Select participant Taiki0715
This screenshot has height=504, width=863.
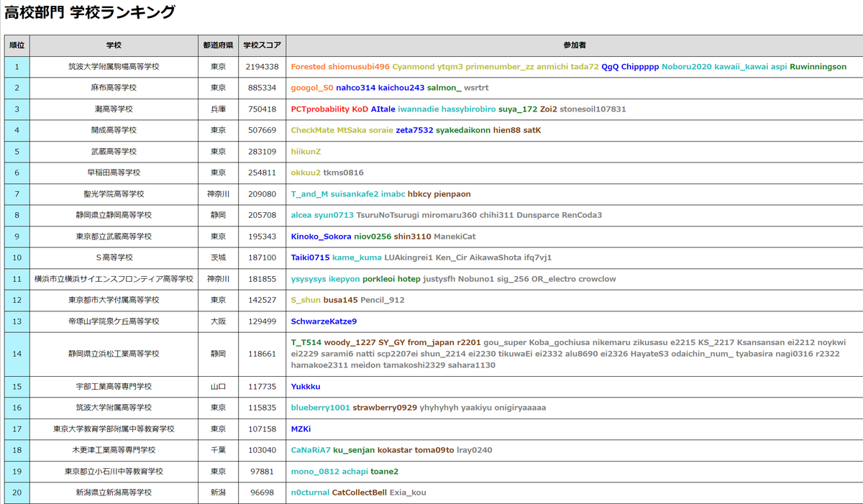(308, 257)
